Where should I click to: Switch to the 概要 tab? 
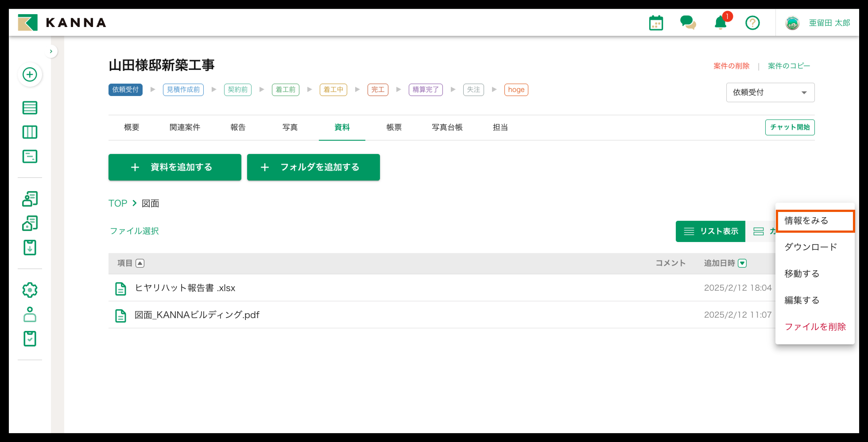pos(131,127)
